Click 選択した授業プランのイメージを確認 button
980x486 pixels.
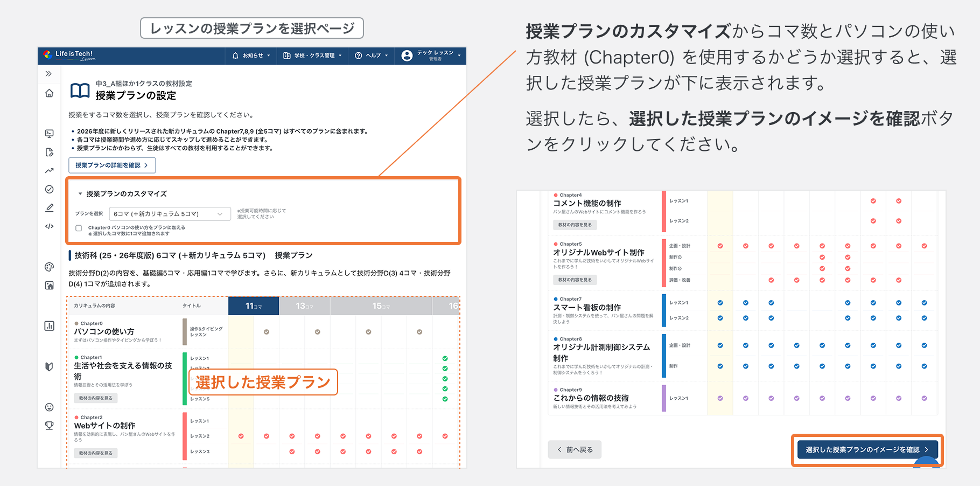867,449
